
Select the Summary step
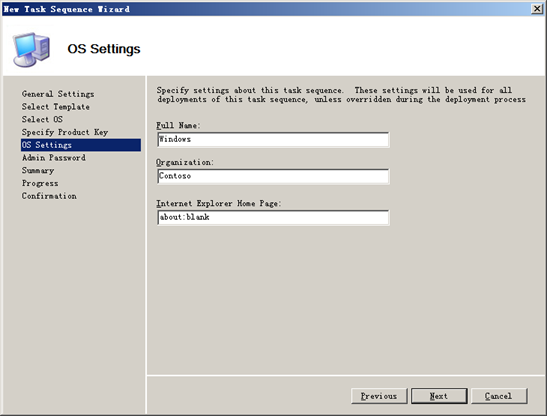[38, 170]
